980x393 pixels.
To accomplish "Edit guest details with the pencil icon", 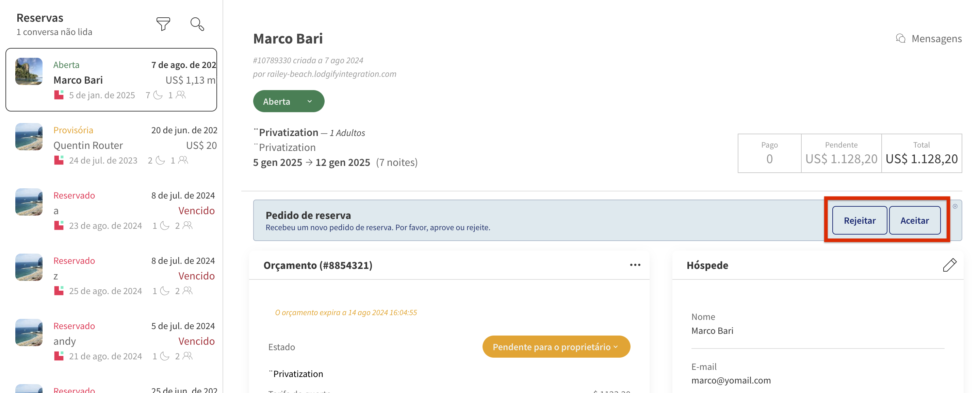I will [x=950, y=265].
